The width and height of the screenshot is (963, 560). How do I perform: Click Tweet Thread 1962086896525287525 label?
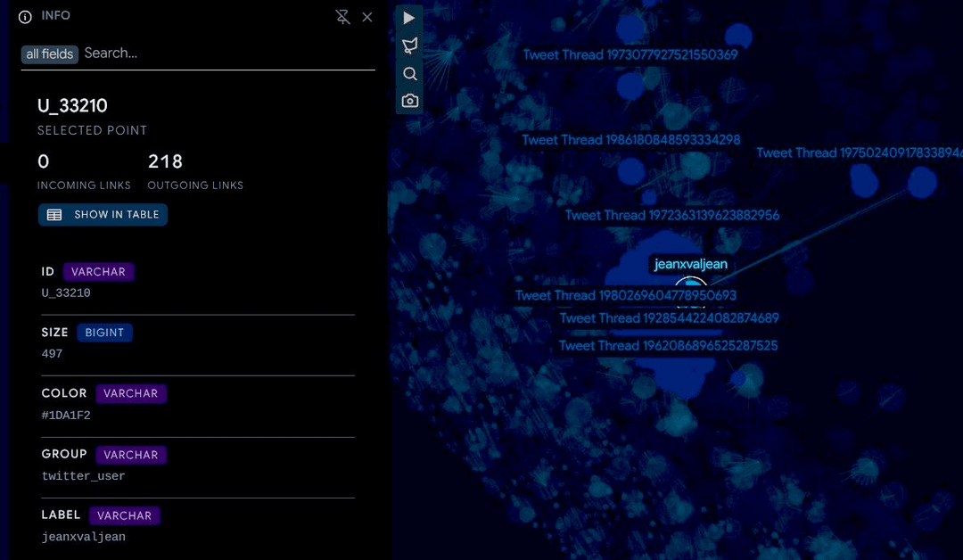668,346
